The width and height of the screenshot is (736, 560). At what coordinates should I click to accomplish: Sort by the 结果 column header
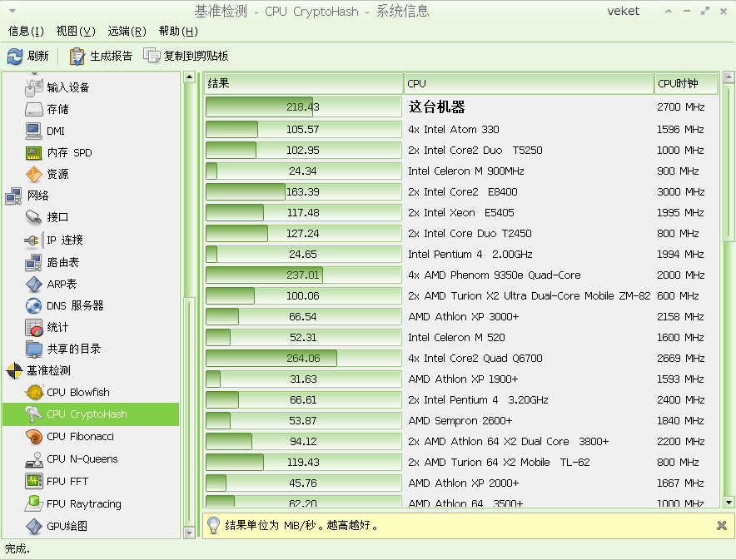(x=304, y=83)
